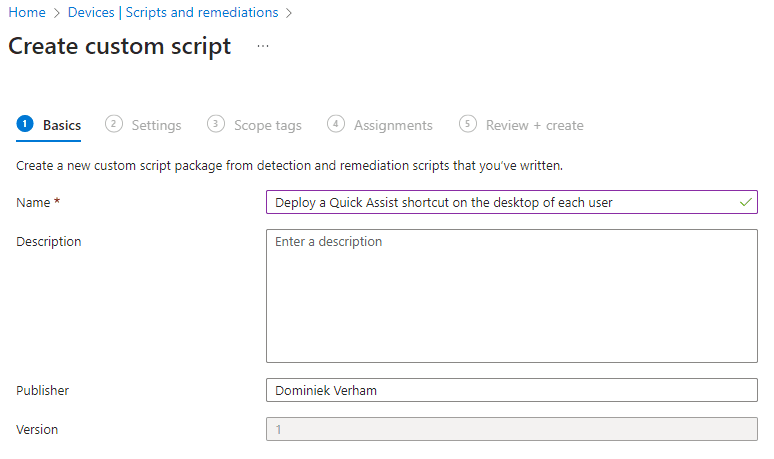Click the Publisher field containing Dominiek Verham

(511, 390)
